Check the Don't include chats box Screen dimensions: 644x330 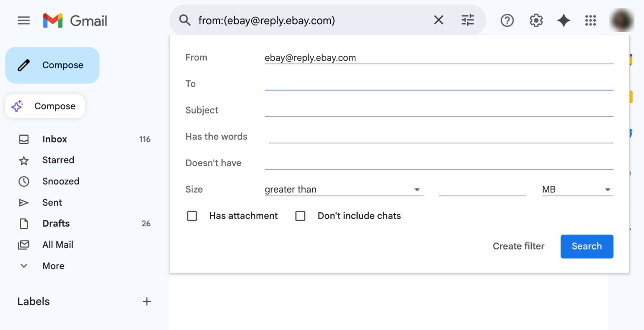(301, 216)
